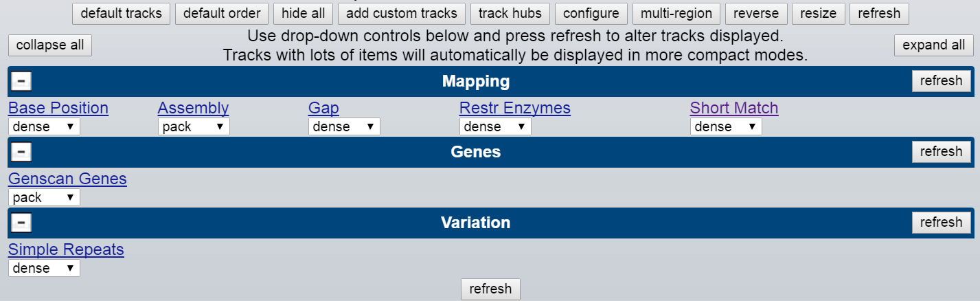This screenshot has width=980, height=301.
Task: Open the Restr Enzymes visibility dropdown
Action: (x=495, y=126)
